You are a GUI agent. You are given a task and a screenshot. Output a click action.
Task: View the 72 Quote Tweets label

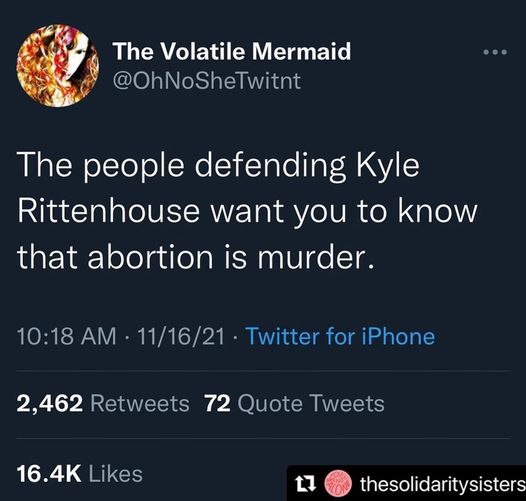[x=295, y=404]
